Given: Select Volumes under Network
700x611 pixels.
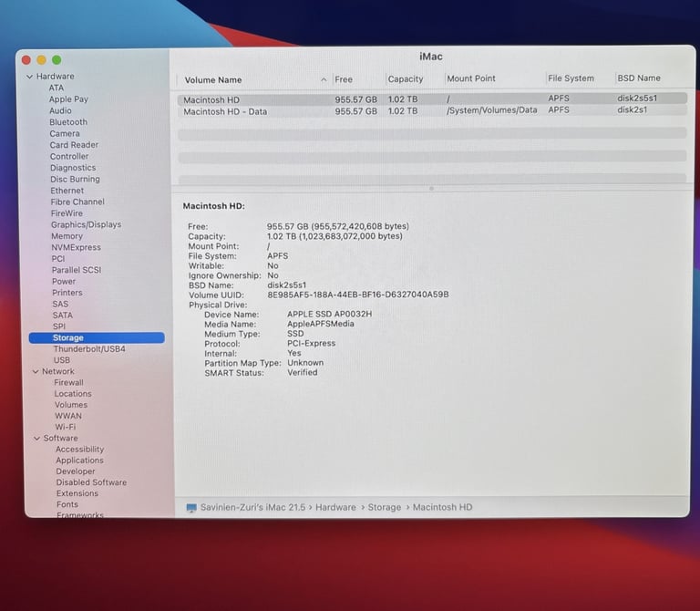Looking at the screenshot, I should (x=71, y=405).
